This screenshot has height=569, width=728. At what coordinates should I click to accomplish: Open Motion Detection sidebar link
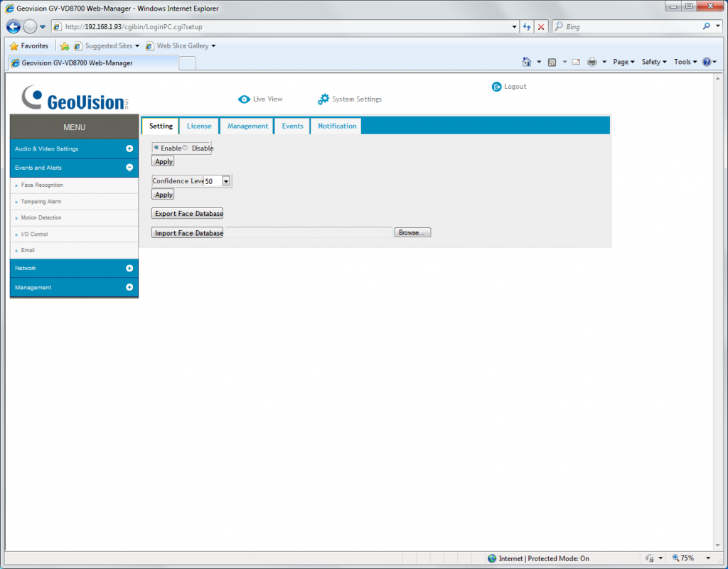click(x=41, y=217)
